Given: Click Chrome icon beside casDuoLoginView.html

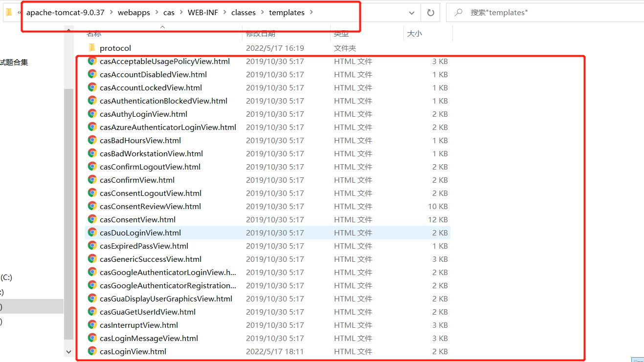Looking at the screenshot, I should 92,233.
